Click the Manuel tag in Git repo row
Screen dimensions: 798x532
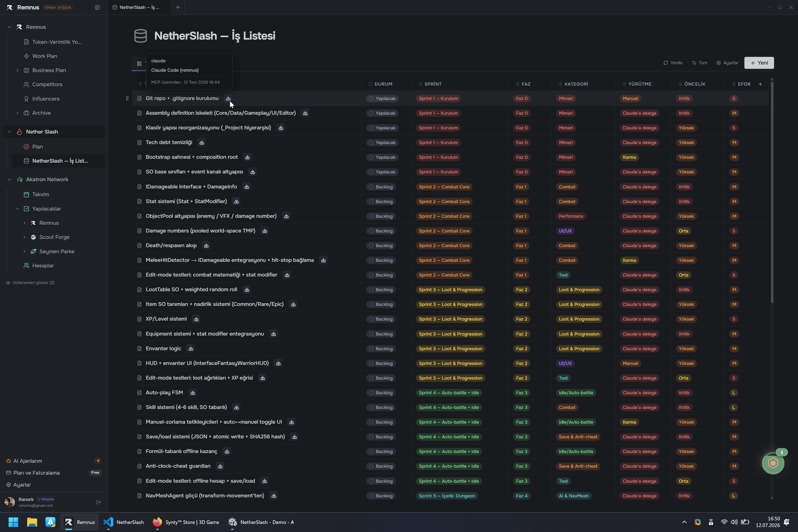[x=630, y=98]
